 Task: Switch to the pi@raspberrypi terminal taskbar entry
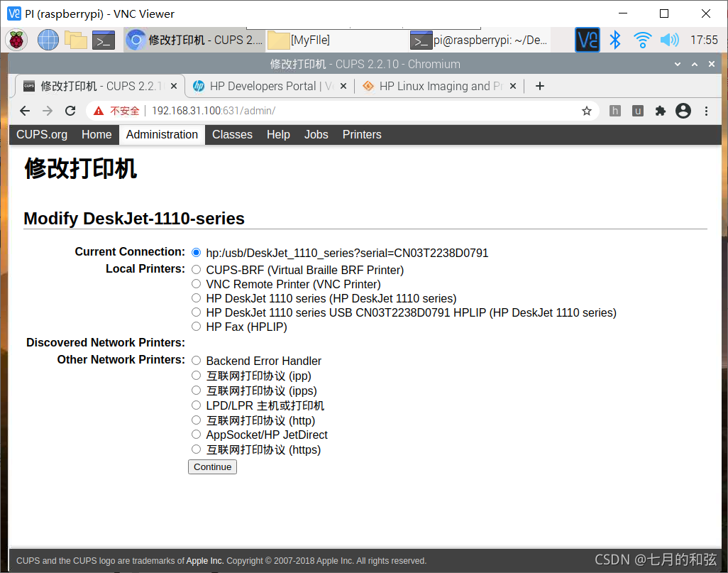(479, 40)
